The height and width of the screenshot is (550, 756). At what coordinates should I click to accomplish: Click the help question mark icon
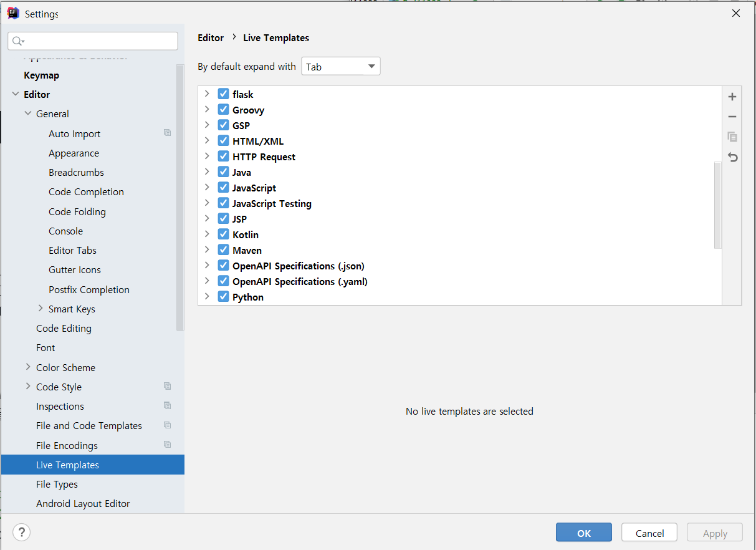click(21, 532)
